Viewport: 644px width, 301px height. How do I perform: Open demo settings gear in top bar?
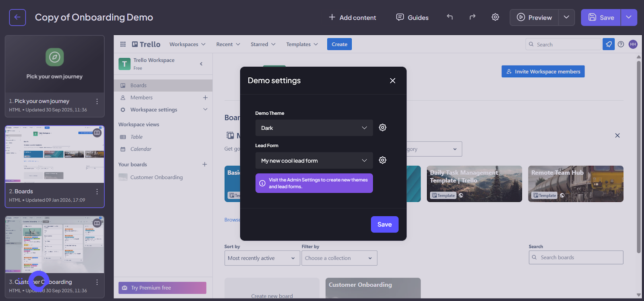495,17
